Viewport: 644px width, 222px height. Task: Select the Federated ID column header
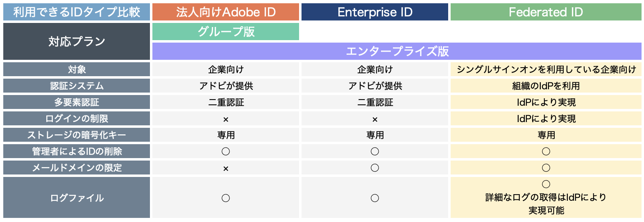(x=546, y=12)
